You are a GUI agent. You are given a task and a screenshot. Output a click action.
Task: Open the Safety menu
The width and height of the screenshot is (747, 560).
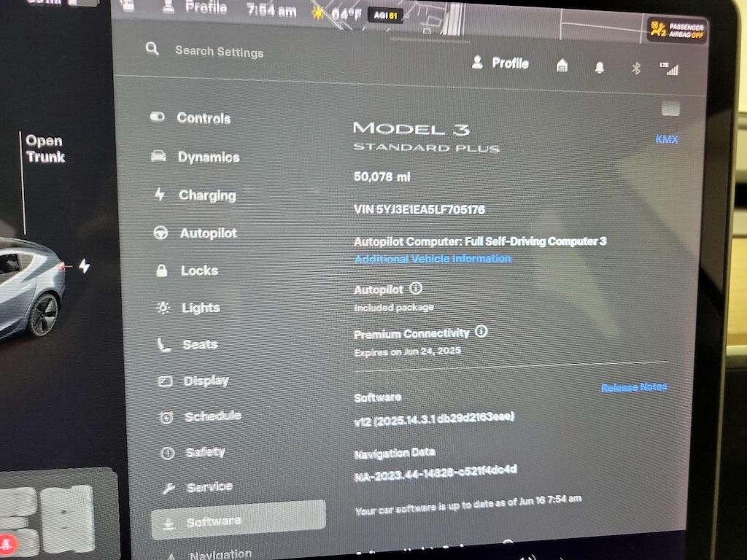pyautogui.click(x=193, y=452)
